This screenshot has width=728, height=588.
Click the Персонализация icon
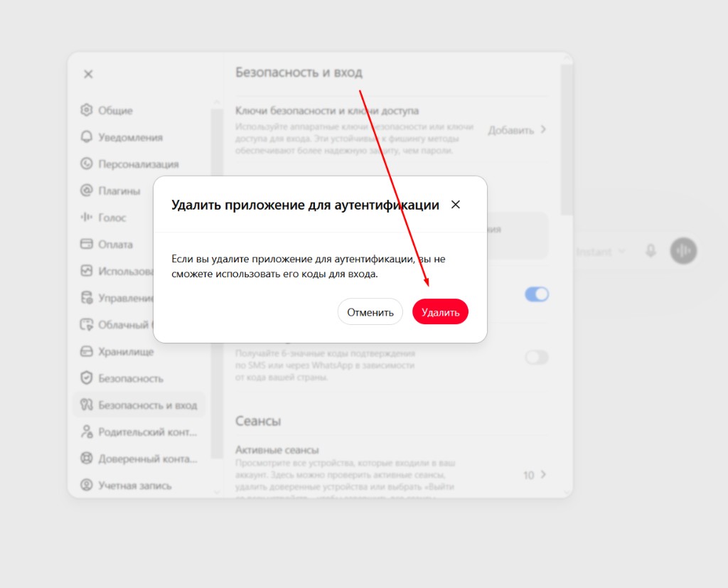[x=86, y=164]
